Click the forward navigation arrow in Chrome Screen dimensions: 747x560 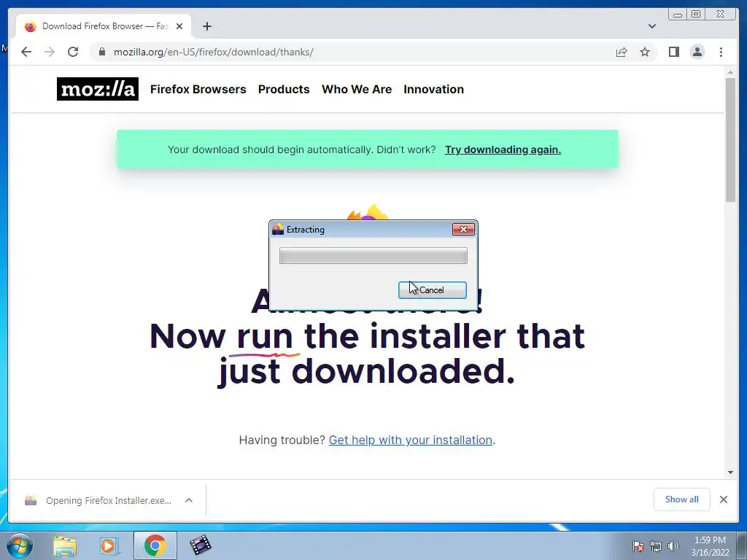pyautogui.click(x=50, y=52)
